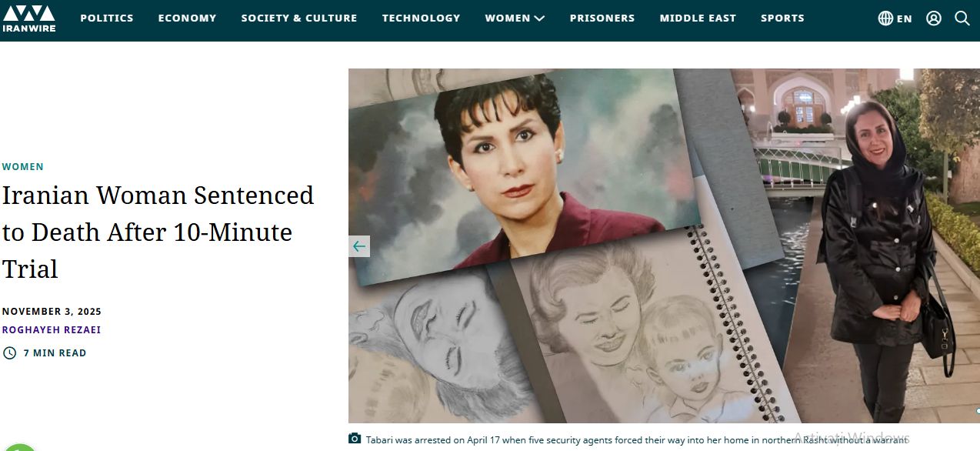Click author name Roghayeh Rezaei
Viewport: 980px width, 451px height.
pyautogui.click(x=52, y=330)
